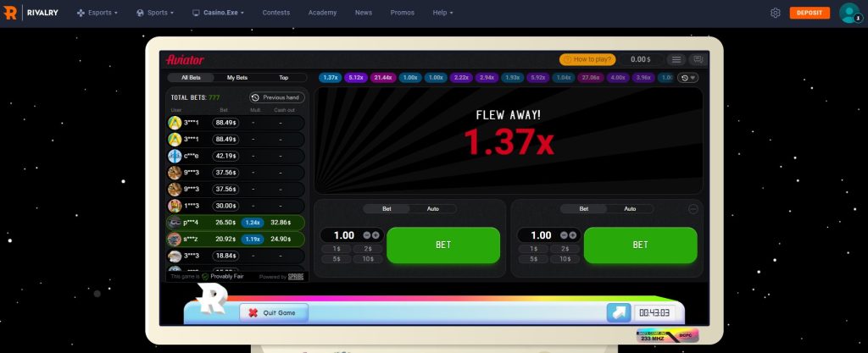The width and height of the screenshot is (868, 353).
Task: Open the Promos page
Action: coord(403,13)
